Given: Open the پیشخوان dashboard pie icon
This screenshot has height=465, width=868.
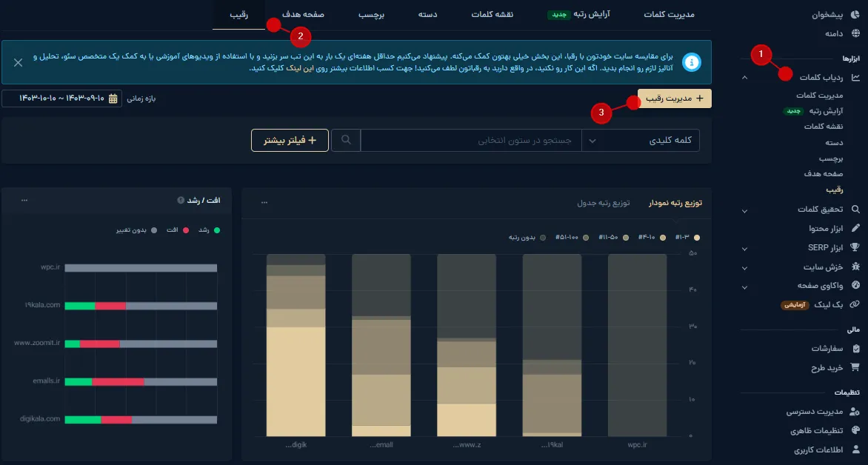Looking at the screenshot, I should 855,15.
